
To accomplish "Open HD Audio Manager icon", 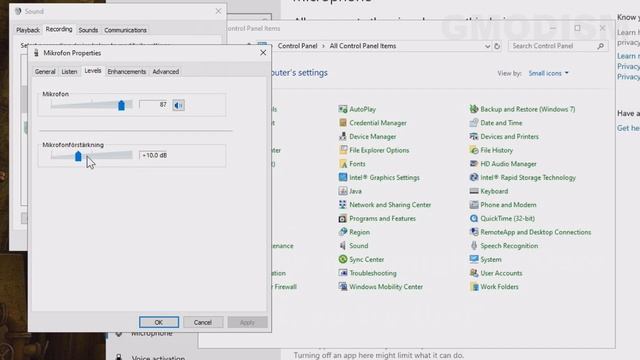I will point(474,164).
